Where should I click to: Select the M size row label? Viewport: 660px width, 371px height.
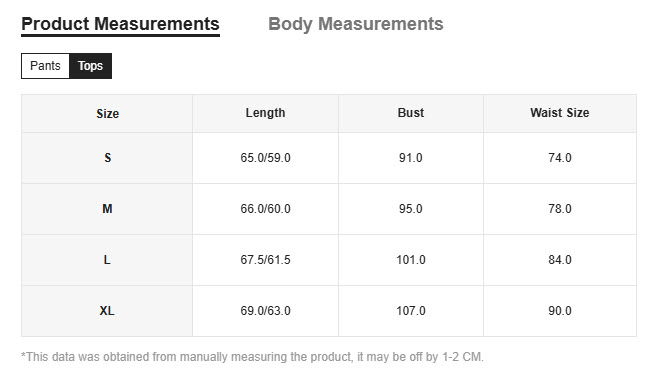click(x=107, y=209)
